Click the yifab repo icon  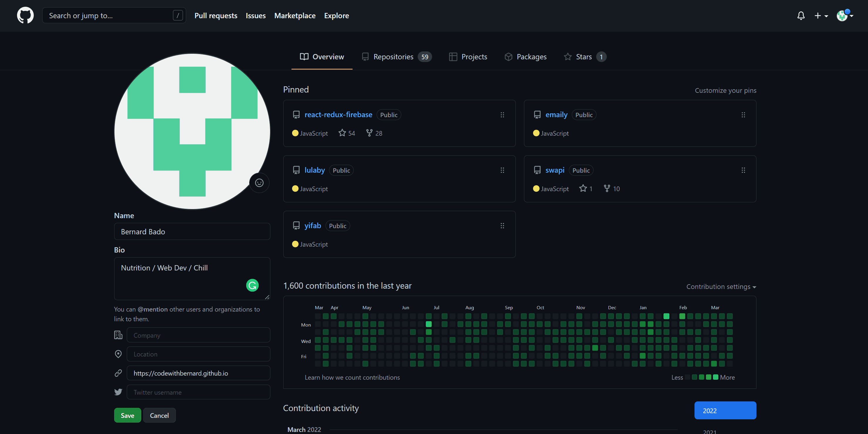296,226
